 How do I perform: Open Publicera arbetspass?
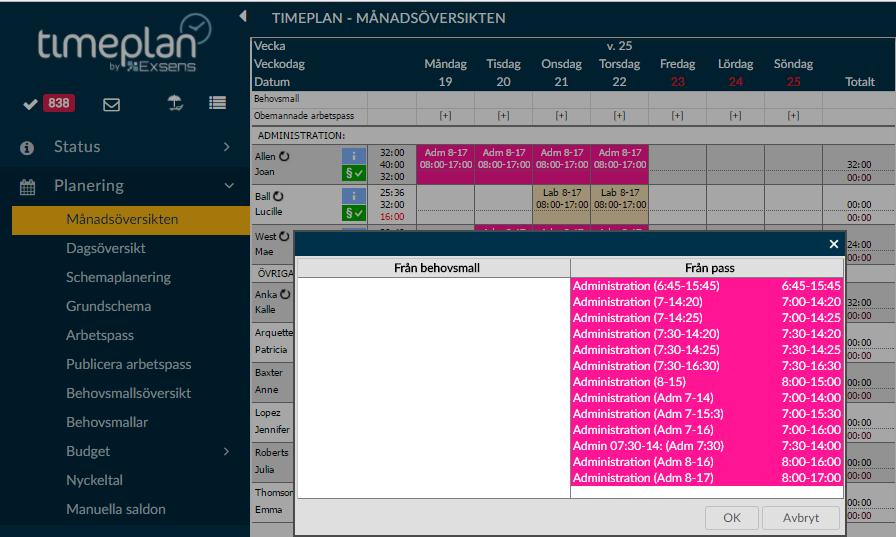(x=129, y=364)
